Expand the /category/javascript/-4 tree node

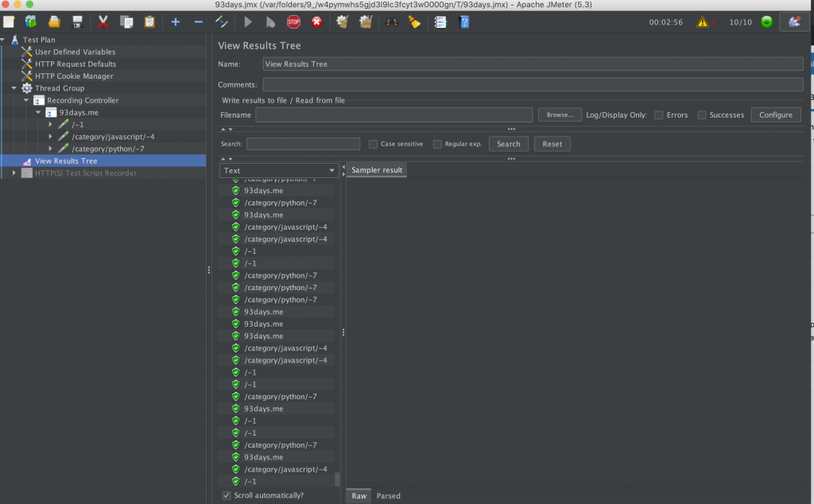(50, 137)
